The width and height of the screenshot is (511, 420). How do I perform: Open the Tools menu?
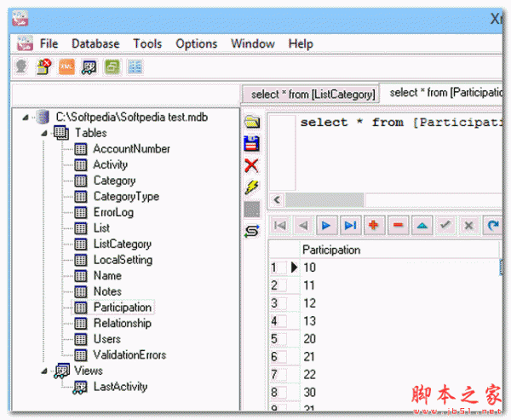pyautogui.click(x=147, y=43)
